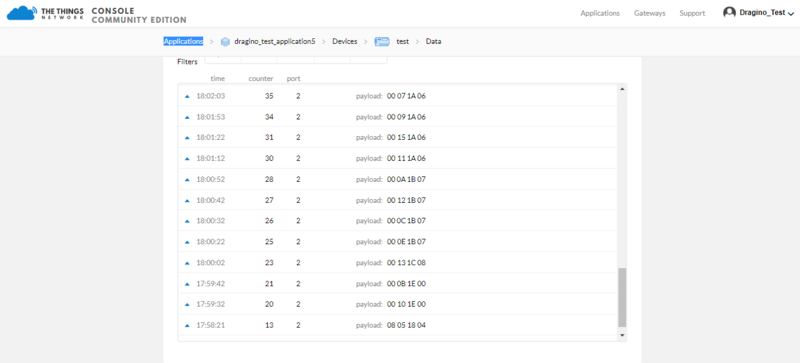The width and height of the screenshot is (800, 363).
Task: Click uplink arrow icon for 17:58:21 entry
Action: click(187, 325)
